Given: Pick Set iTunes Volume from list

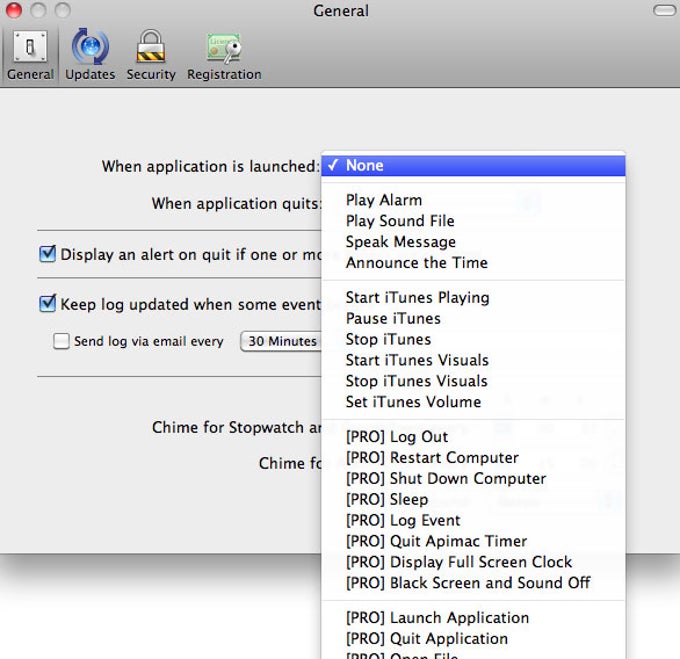Looking at the screenshot, I should tap(473, 401).
